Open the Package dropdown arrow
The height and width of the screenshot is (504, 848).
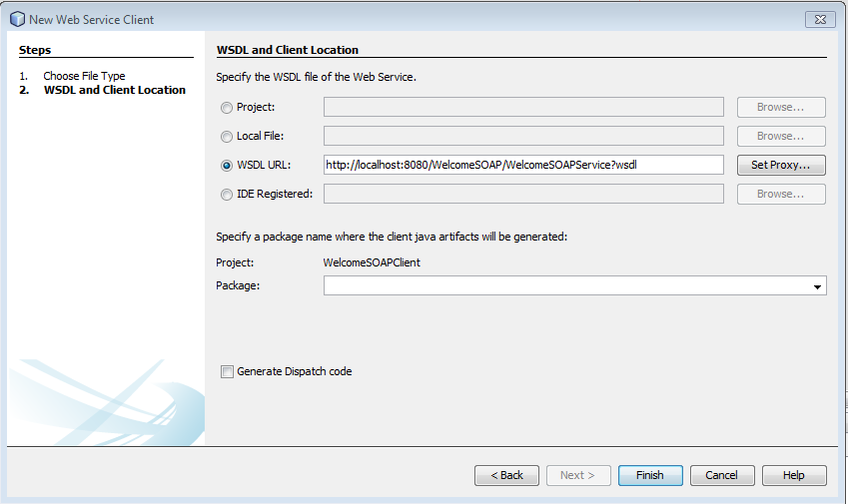[x=819, y=286]
